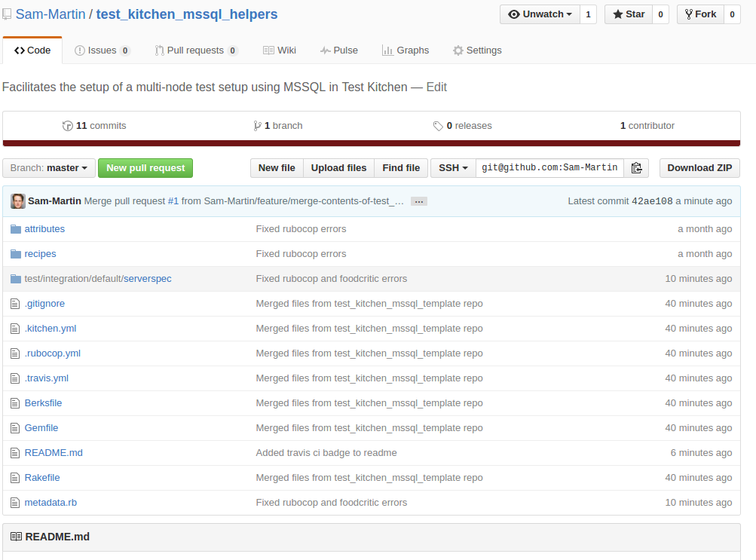Click the serverspec folder icon
756x560 pixels.
[x=16, y=279]
